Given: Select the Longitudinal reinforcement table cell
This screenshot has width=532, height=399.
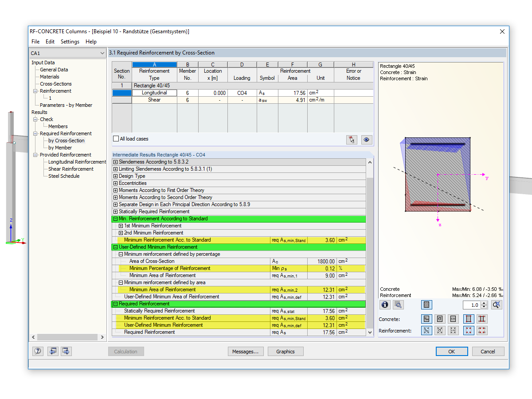Looking at the screenshot, I should pos(154,93).
